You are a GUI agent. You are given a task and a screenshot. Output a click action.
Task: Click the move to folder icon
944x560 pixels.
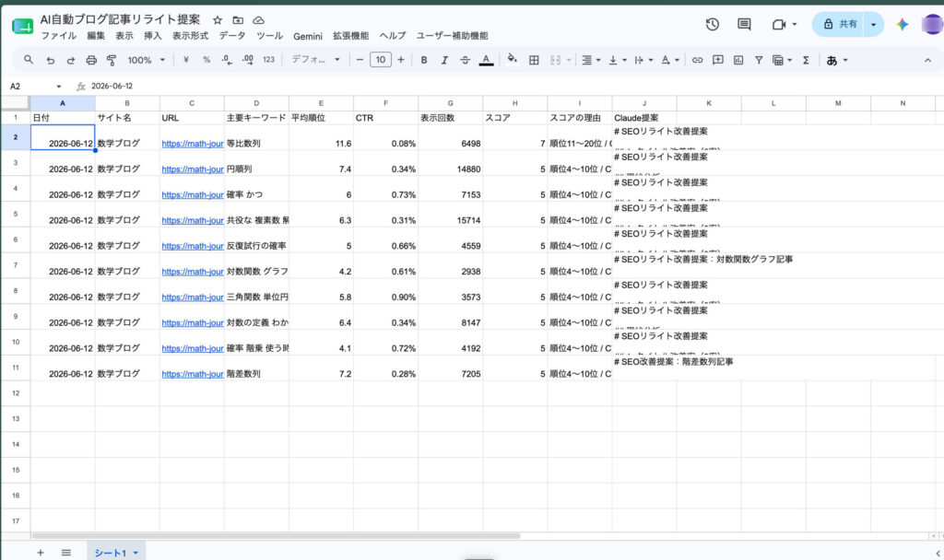tap(238, 20)
